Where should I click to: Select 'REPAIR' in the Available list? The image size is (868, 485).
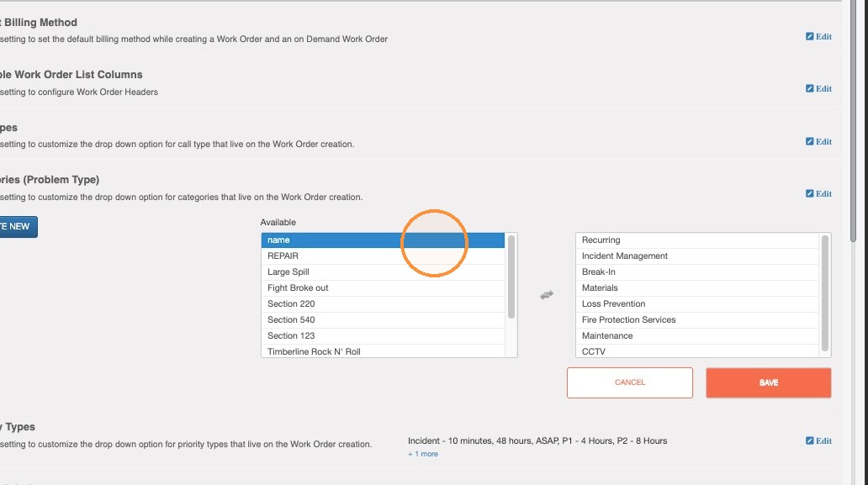click(383, 256)
